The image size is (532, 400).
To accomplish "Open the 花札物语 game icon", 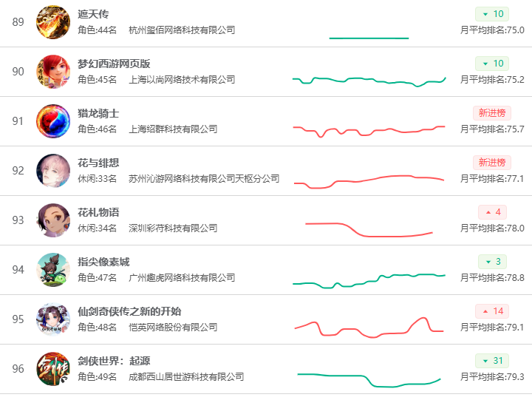I will 53,220.
